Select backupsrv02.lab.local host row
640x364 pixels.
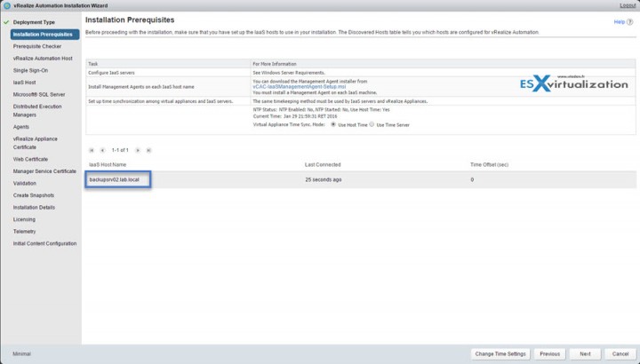coord(360,179)
